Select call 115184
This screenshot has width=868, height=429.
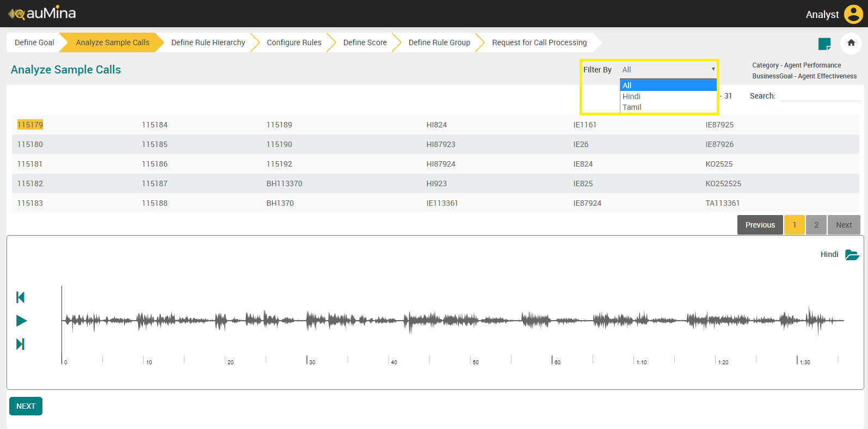tap(155, 125)
